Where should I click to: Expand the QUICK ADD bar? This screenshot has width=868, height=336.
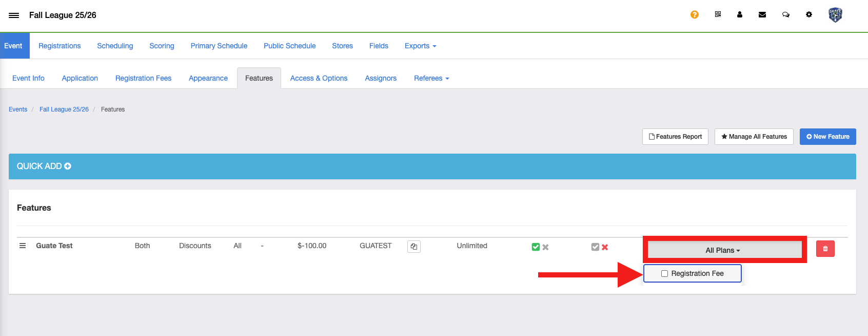pos(44,166)
